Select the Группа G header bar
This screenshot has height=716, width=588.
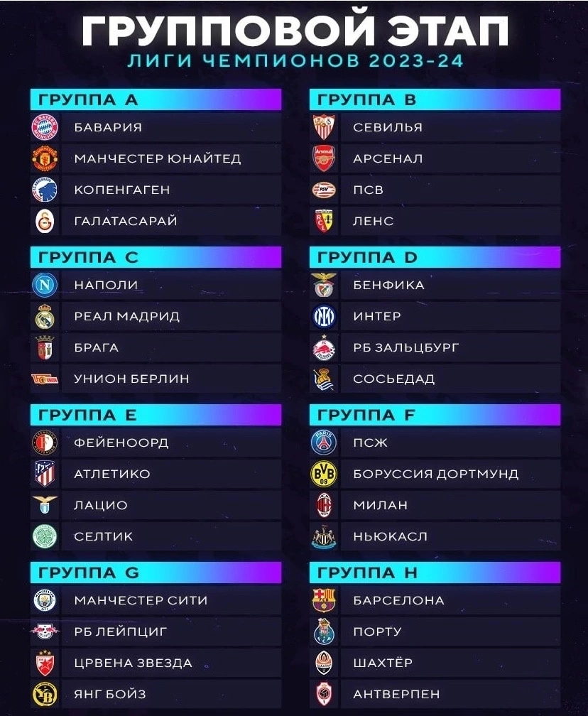click(156, 573)
